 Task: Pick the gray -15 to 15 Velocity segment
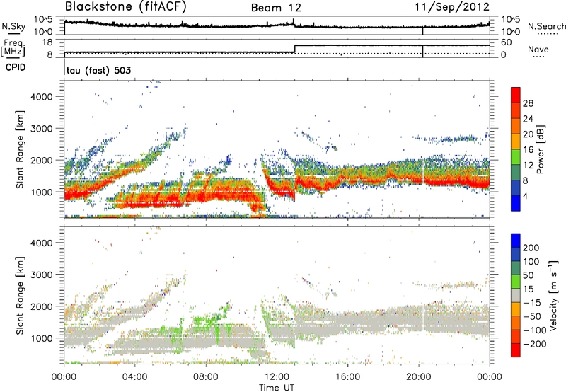[516, 295]
